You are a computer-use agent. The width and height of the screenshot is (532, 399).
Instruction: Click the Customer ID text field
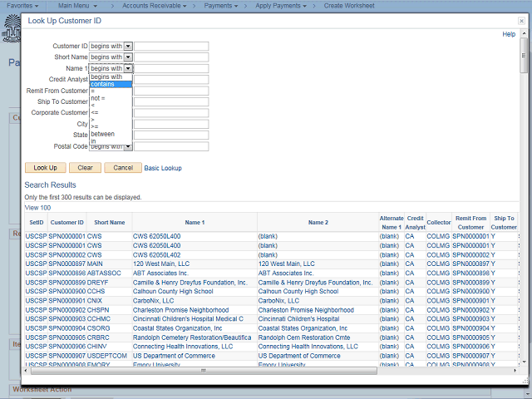tap(171, 47)
